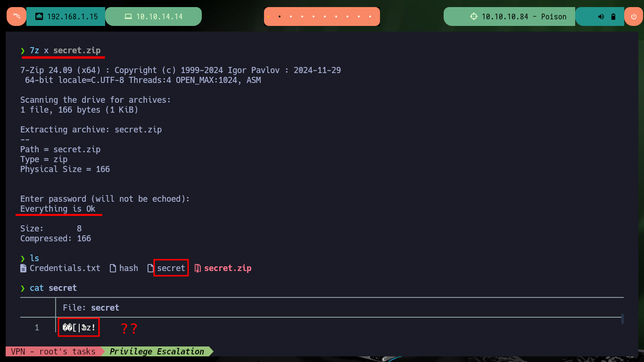
Task: Click the Compressed: 166 line
Action: tap(56, 239)
